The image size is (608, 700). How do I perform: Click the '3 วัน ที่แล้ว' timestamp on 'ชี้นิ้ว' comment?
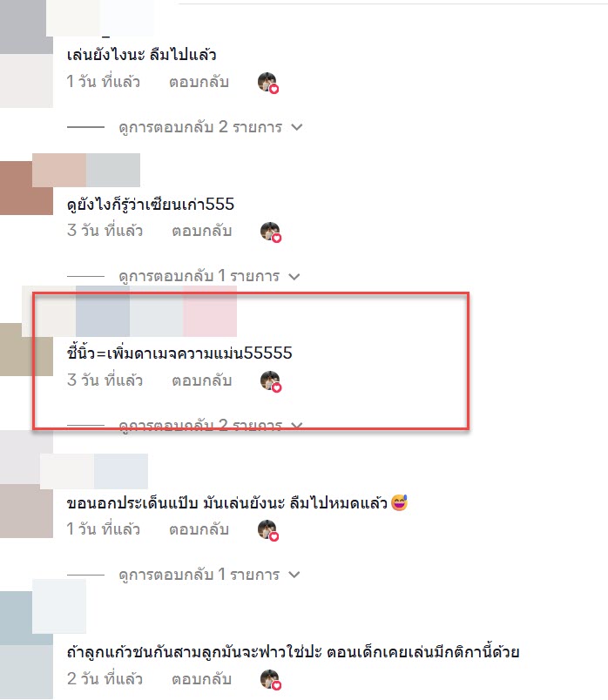pos(105,380)
